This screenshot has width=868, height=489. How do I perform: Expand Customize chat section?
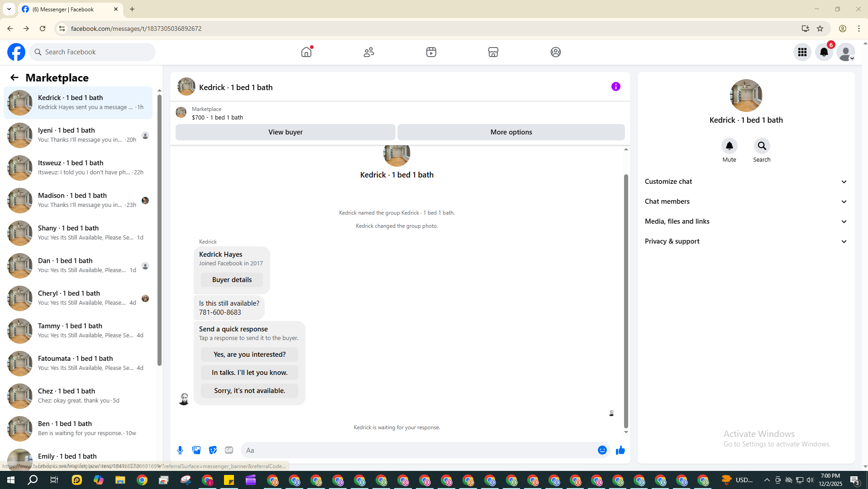(x=746, y=182)
